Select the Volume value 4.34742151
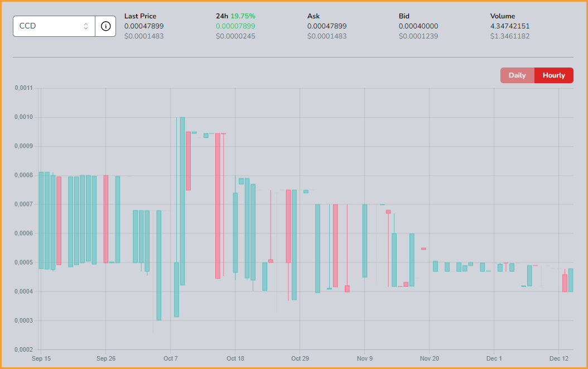This screenshot has width=588, height=369. click(510, 26)
